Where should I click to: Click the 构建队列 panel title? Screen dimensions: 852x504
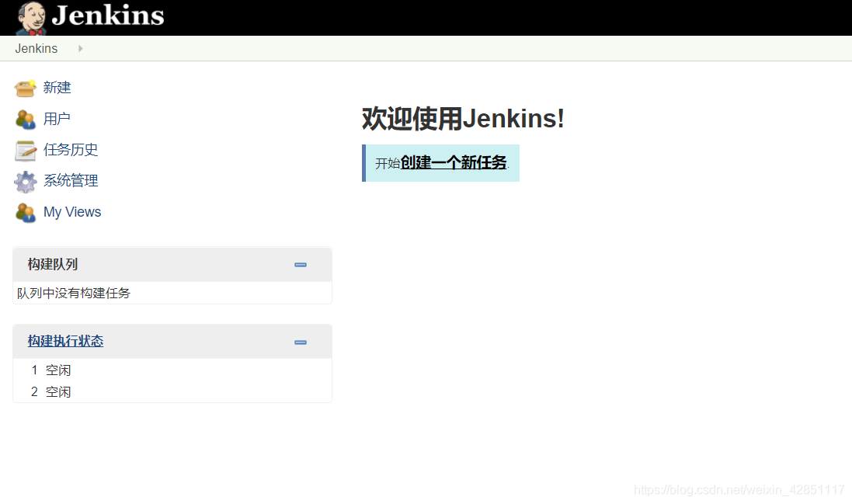click(x=53, y=265)
